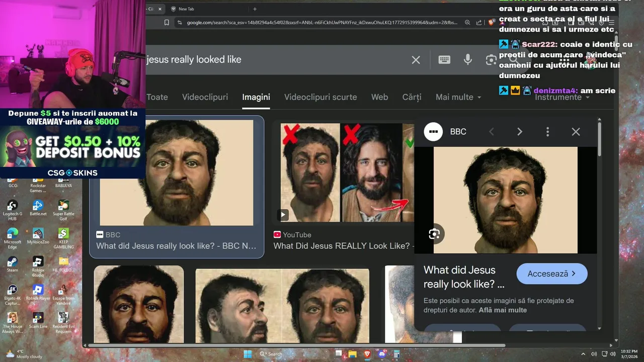Clear the Google search box with X
This screenshot has height=362, width=644.
416,60
